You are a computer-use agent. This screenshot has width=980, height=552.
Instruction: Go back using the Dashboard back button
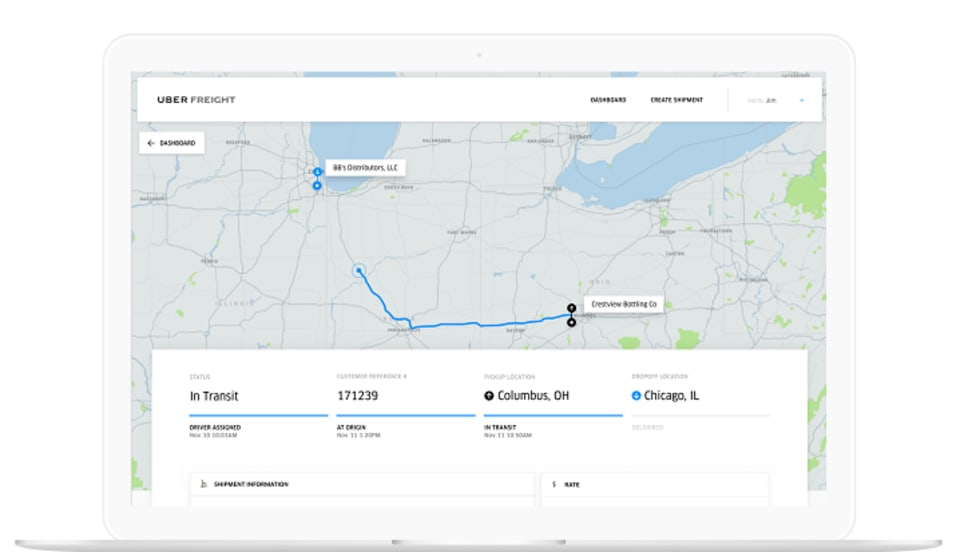pos(172,143)
